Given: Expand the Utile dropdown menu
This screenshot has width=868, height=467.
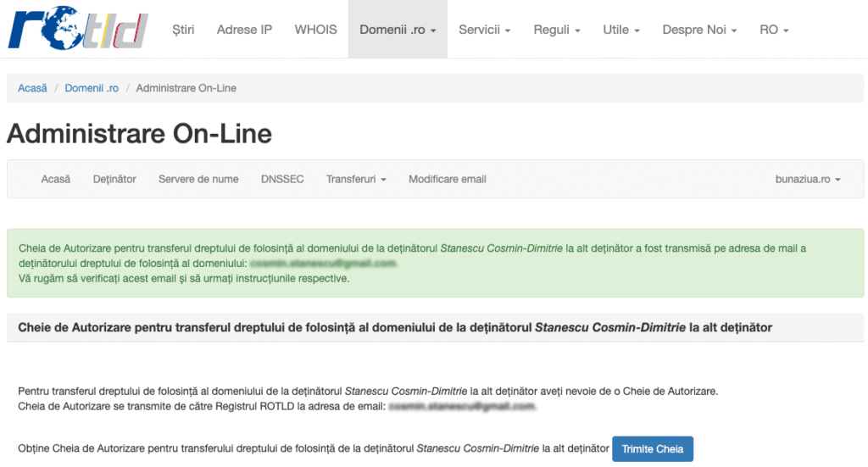Looking at the screenshot, I should click(x=620, y=30).
